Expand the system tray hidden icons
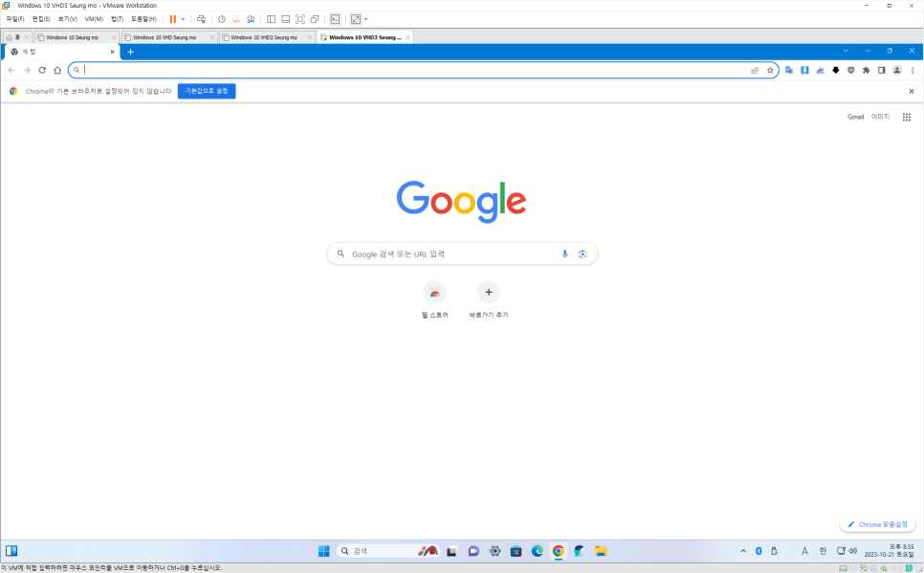This screenshot has height=573, width=924. click(743, 551)
